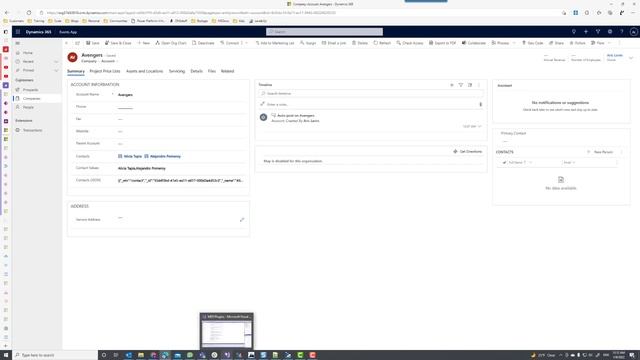Collapse the site map hamburger menu
640x360 pixels.
click(x=18, y=43)
